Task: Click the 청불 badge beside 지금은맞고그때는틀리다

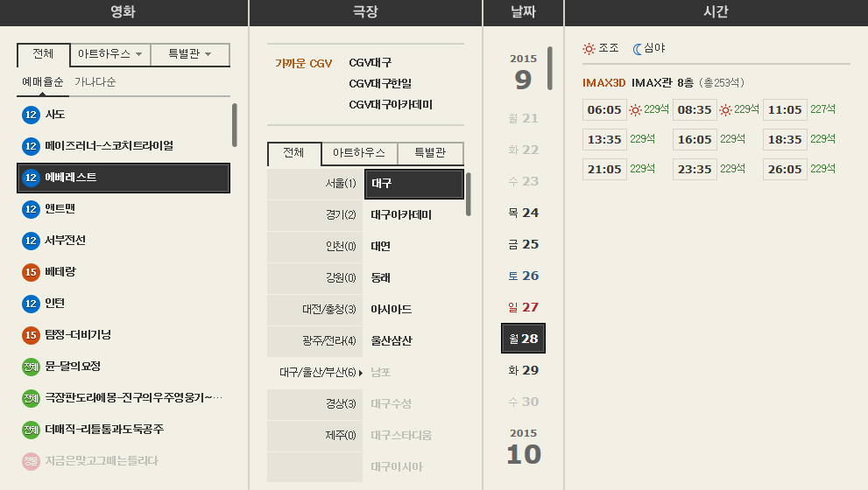Action: (31, 461)
